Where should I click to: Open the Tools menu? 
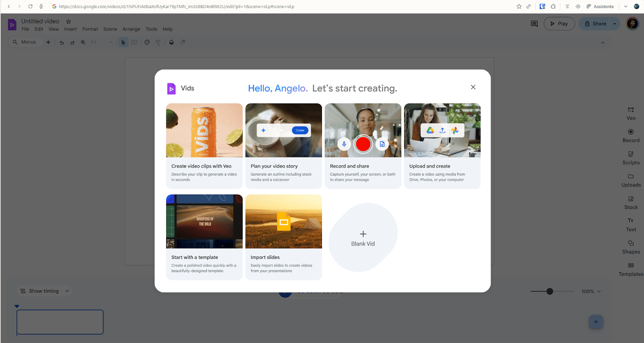pyautogui.click(x=151, y=29)
